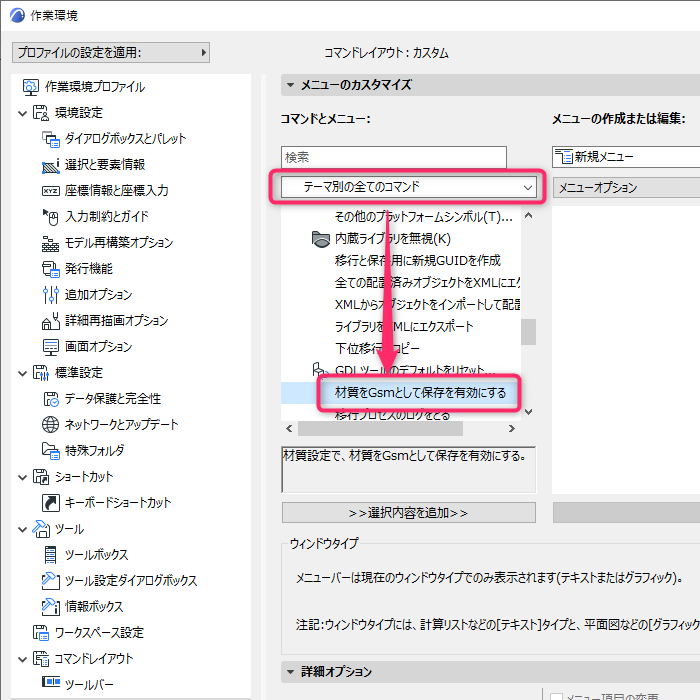
Task: Click horizontal scroll left arrow
Action: [x=289, y=429]
